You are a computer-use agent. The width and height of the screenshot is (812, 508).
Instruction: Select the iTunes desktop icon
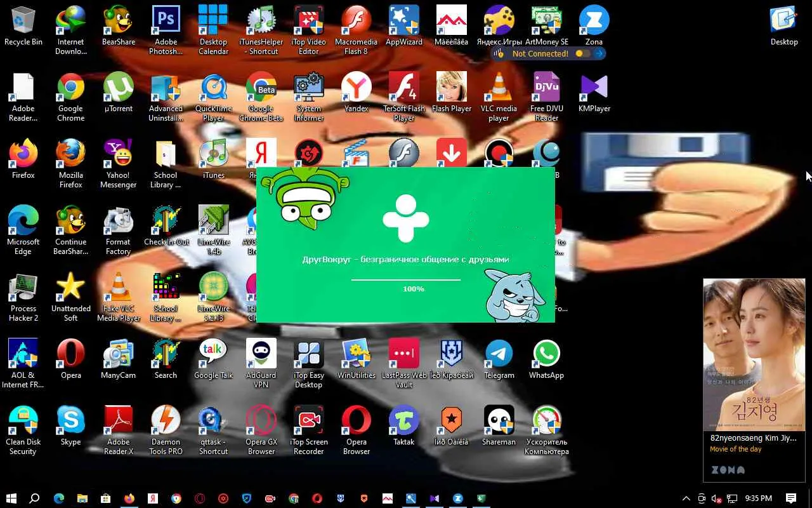point(213,159)
